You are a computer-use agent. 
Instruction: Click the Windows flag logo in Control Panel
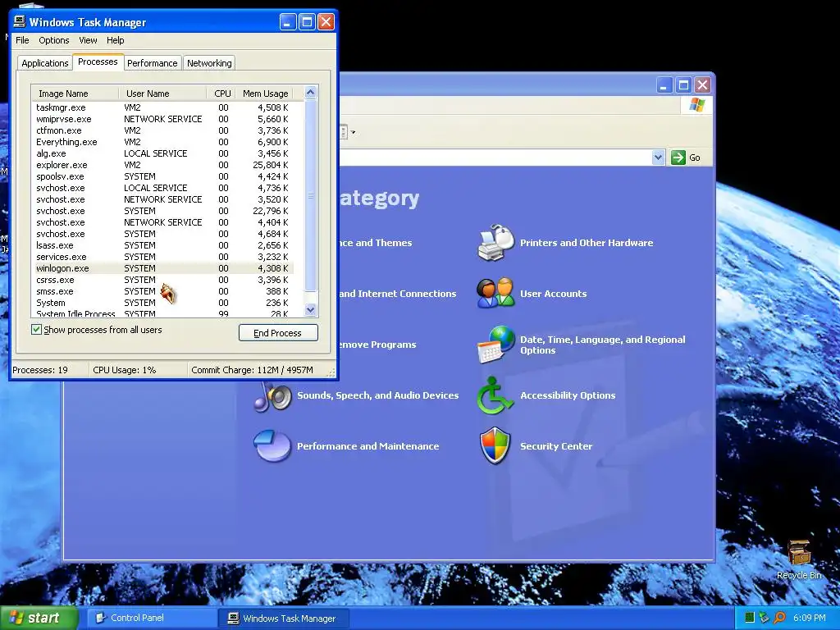click(x=697, y=104)
